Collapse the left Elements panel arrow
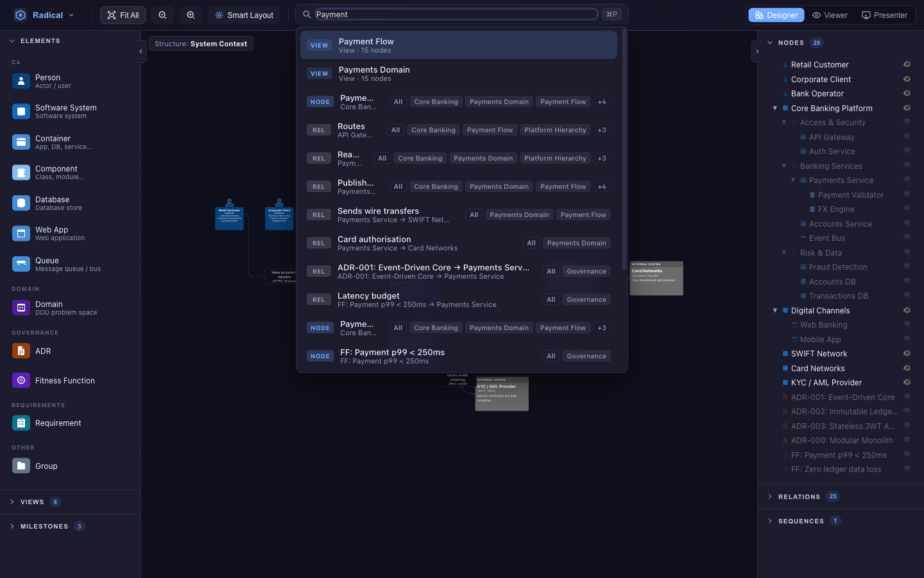Viewport: 924px width, 578px height. tap(141, 51)
